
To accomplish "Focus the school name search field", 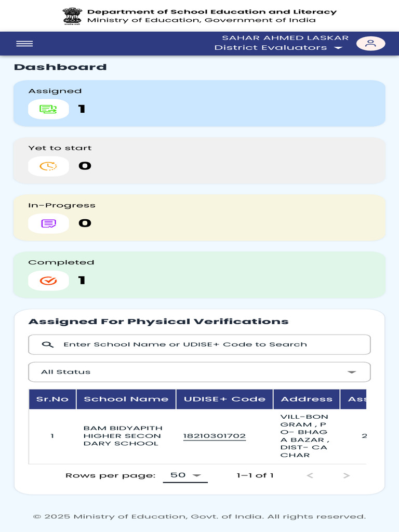I will click(x=199, y=344).
